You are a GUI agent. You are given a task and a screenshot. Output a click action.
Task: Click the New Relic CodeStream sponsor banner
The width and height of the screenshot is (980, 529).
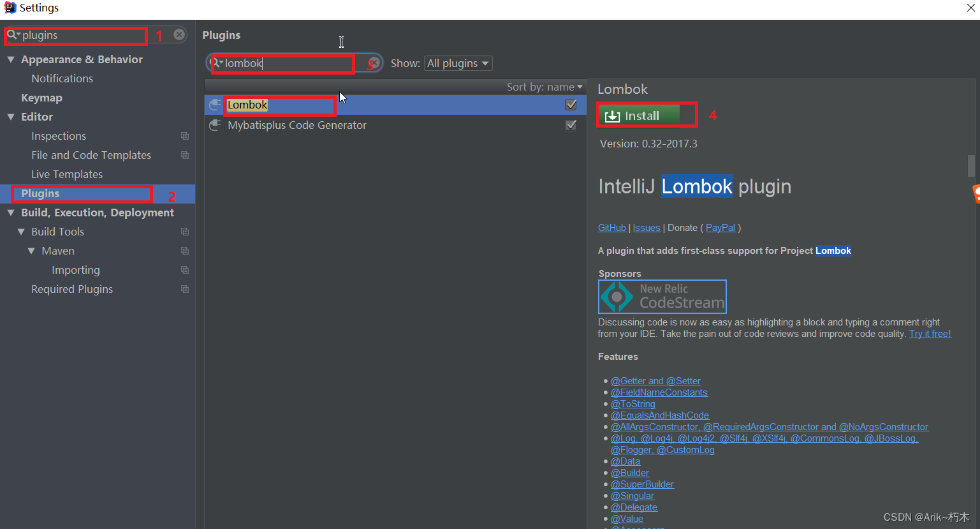[662, 297]
